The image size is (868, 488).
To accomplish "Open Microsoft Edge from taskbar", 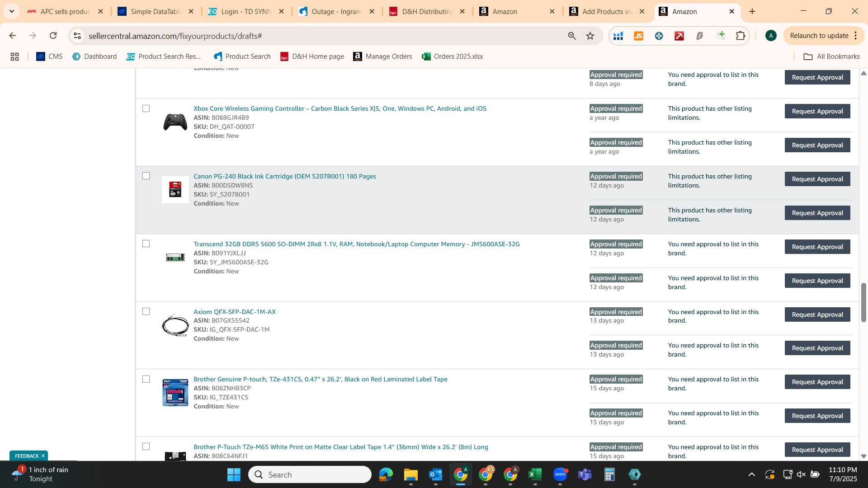I will click(386, 474).
